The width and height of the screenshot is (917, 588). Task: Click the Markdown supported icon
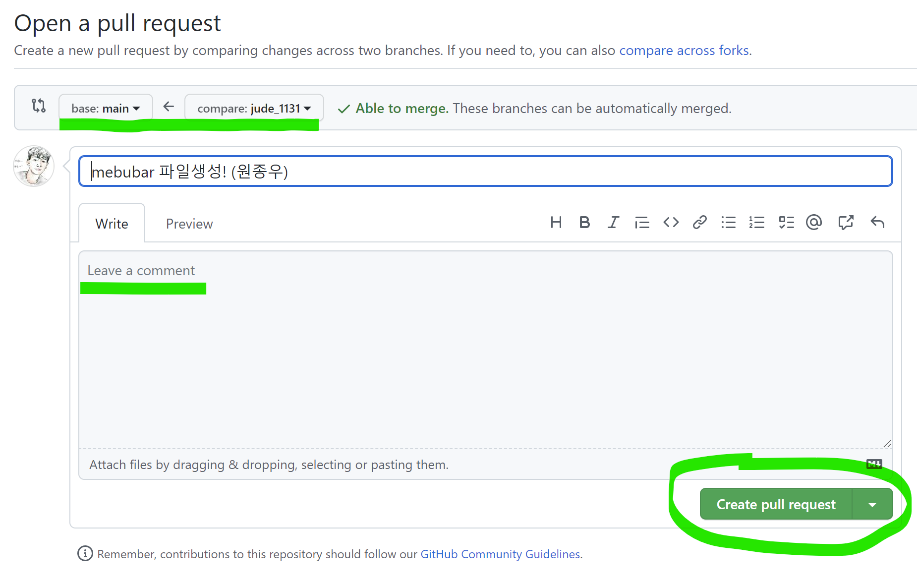(x=874, y=464)
